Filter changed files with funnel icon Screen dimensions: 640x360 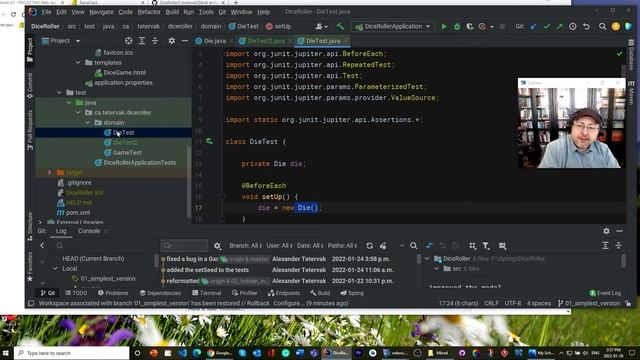pos(486,246)
